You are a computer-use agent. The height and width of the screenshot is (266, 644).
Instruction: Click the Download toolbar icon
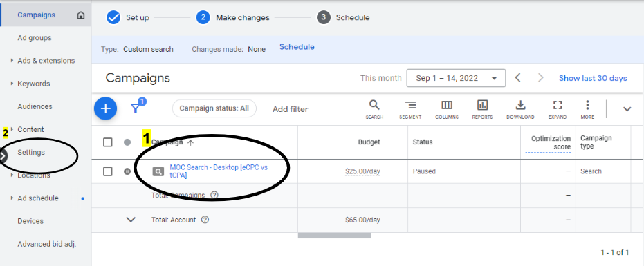pos(520,105)
